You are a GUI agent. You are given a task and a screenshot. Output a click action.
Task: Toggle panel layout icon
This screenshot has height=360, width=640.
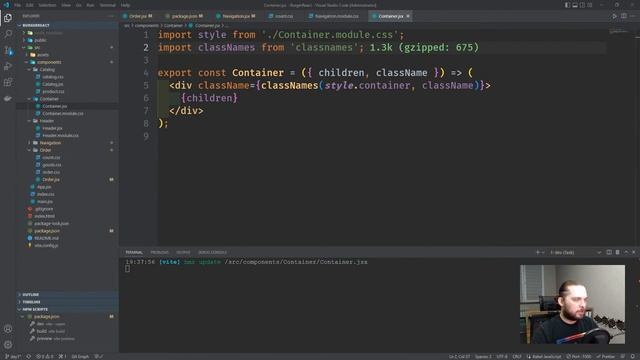575,5
